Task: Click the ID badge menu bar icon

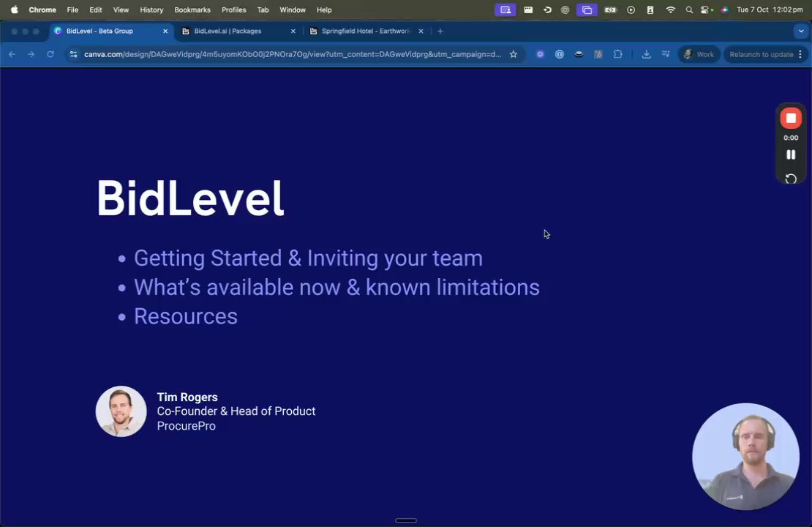Action: [x=650, y=10]
